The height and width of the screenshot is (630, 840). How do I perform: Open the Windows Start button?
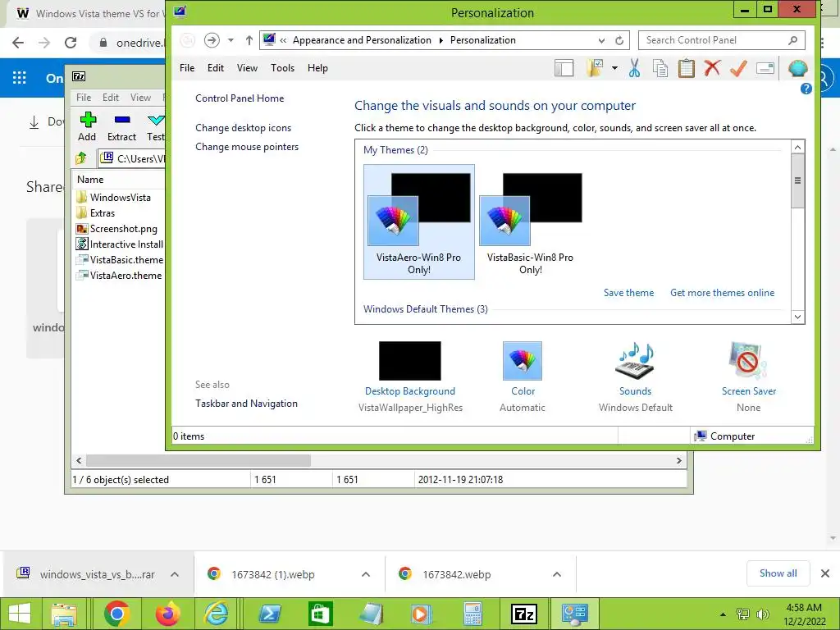[x=20, y=614]
